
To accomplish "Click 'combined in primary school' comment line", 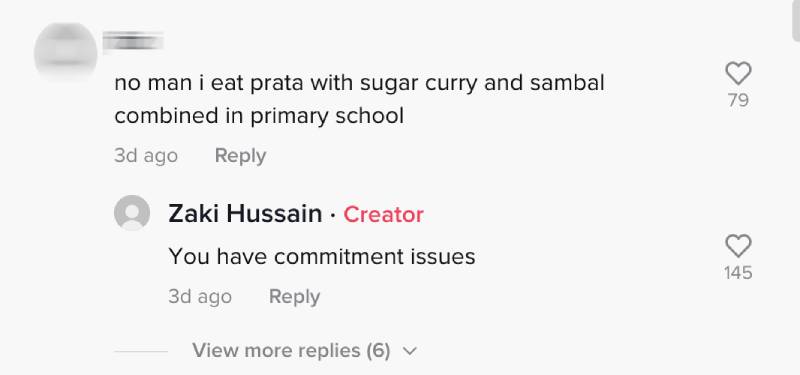I will point(259,116).
